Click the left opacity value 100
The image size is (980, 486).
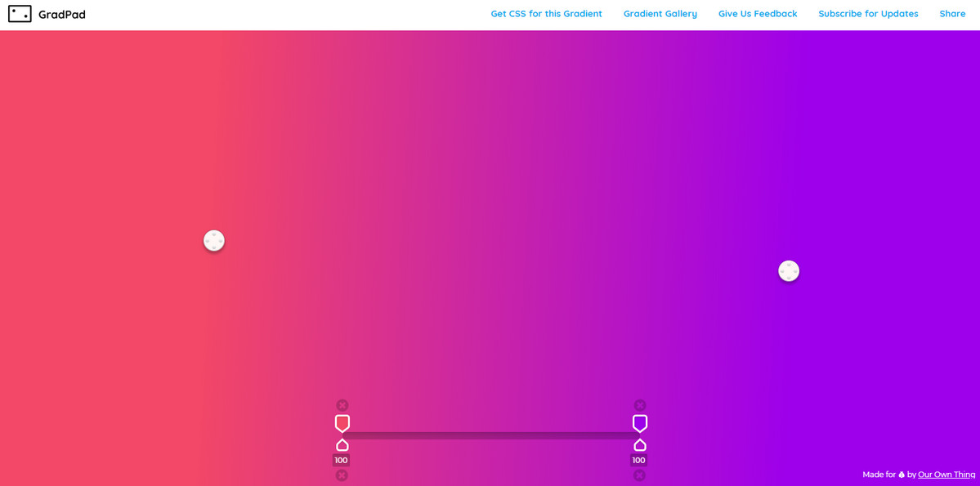(341, 461)
